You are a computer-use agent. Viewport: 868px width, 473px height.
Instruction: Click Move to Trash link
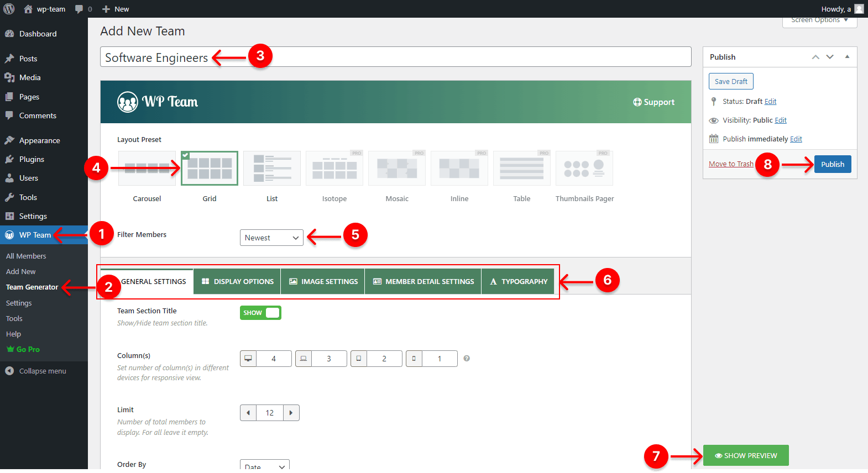[x=731, y=164]
